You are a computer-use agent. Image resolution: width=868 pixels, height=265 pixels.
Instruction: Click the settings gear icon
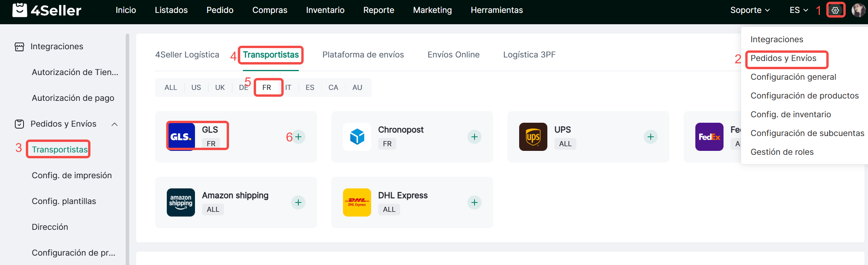click(836, 10)
